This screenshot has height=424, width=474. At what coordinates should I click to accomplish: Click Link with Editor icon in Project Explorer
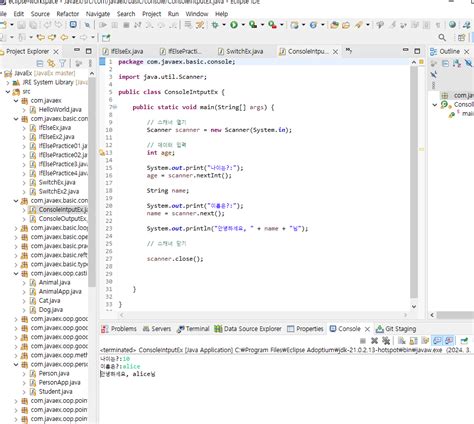51,63
